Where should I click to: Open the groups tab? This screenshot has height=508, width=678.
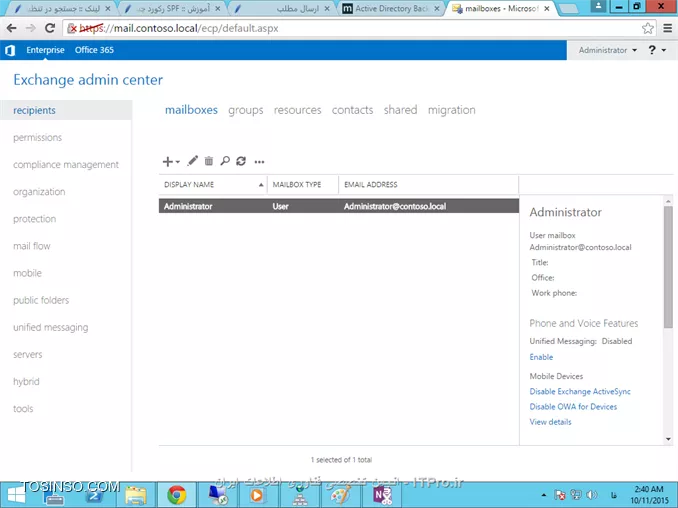pyautogui.click(x=246, y=110)
